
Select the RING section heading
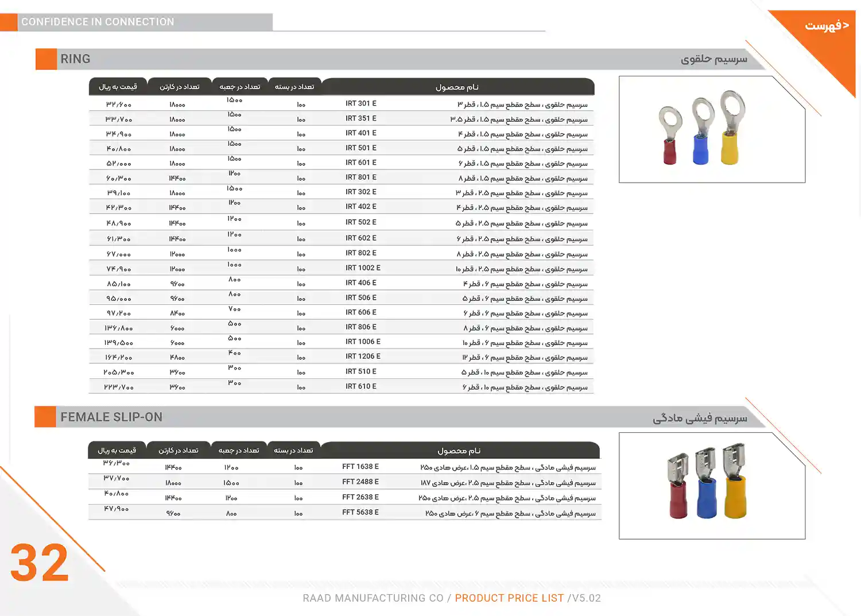click(75, 59)
